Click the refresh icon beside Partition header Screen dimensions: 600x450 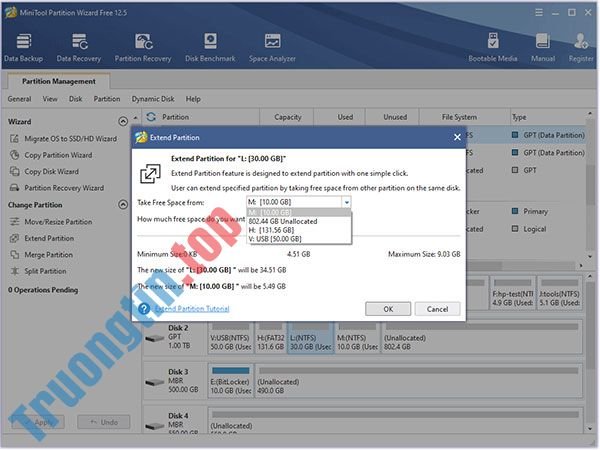click(x=151, y=117)
